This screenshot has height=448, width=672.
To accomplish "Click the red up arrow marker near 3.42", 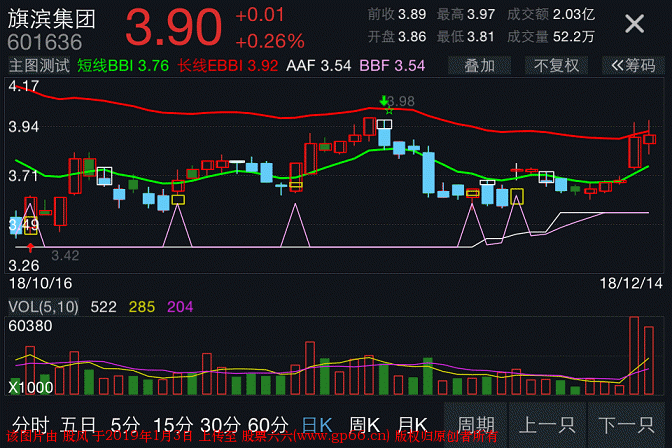I will (30, 247).
